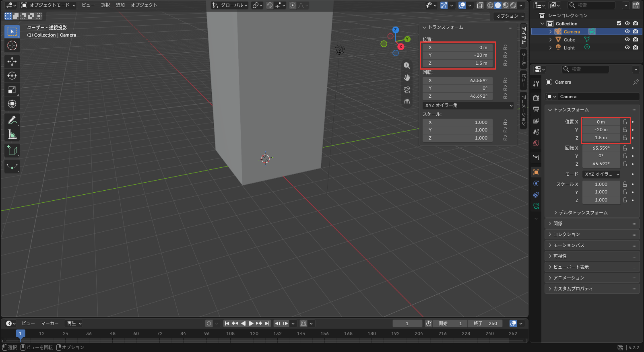Click the End frame 250 field
The height and width of the screenshot is (352, 644).
click(x=485, y=323)
